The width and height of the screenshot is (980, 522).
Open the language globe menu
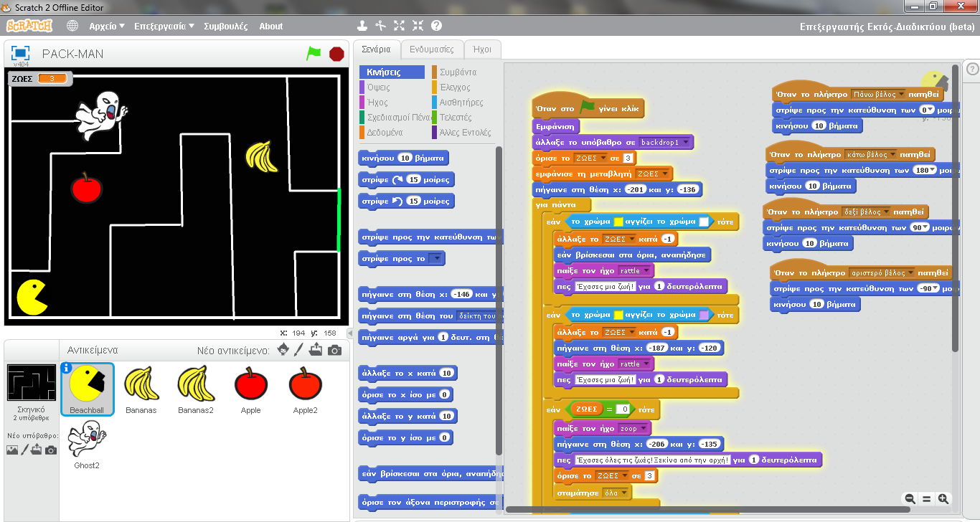click(72, 26)
